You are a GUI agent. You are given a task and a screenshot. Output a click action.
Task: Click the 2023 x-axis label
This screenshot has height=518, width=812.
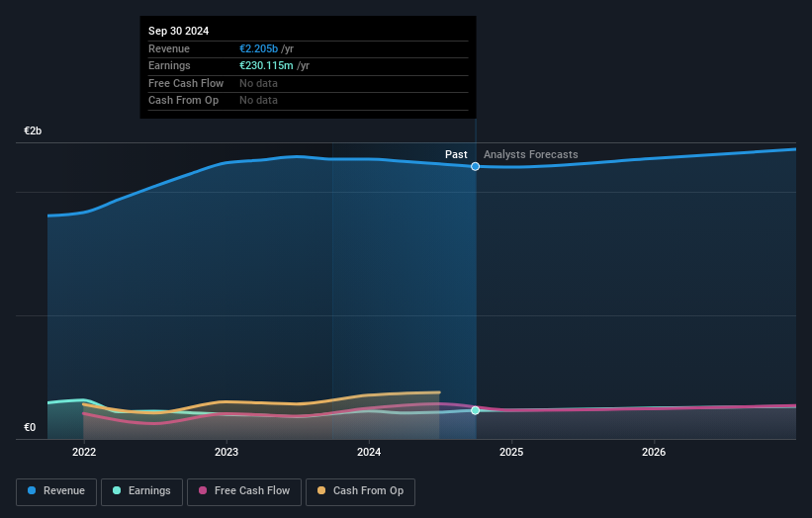226,453
